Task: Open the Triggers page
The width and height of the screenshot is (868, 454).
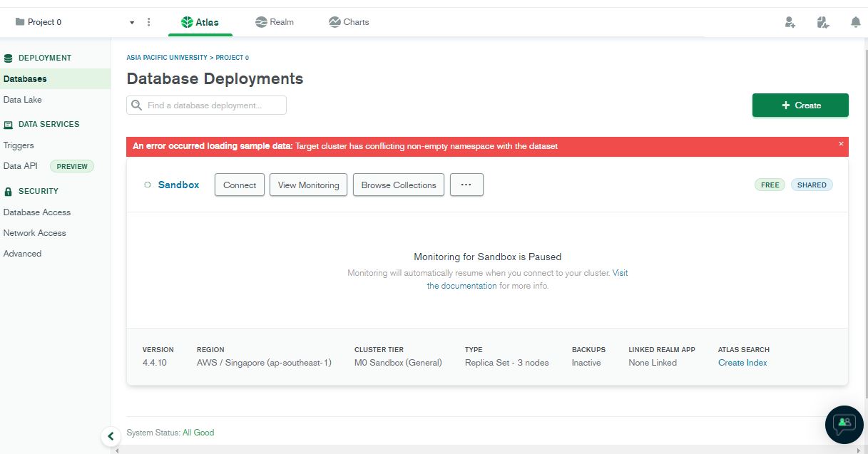Action: pyautogui.click(x=18, y=145)
